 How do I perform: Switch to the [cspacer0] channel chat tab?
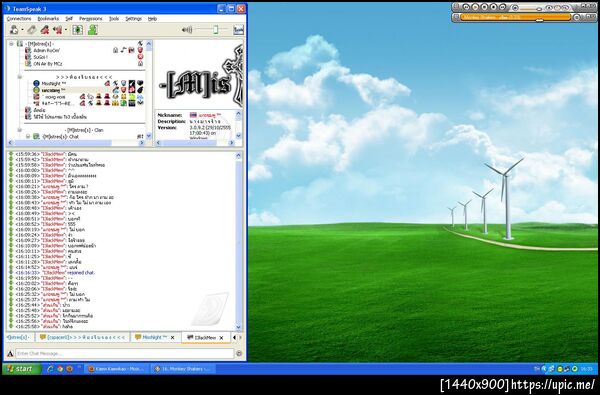click(x=82, y=337)
